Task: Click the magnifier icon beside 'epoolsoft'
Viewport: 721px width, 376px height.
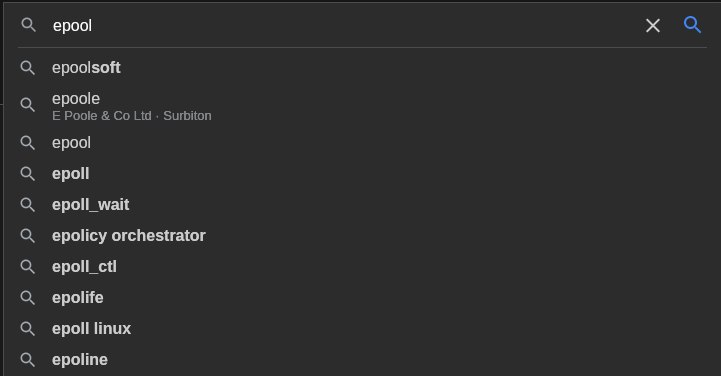Action: [28, 68]
